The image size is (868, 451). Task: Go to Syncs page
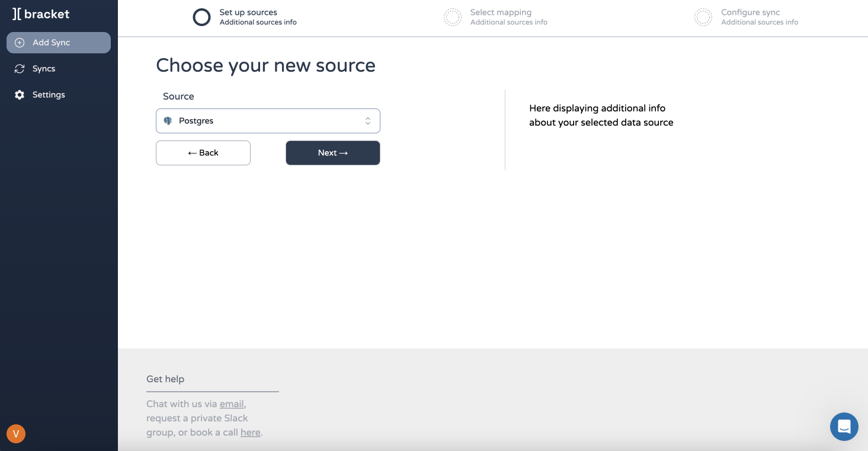(59, 69)
